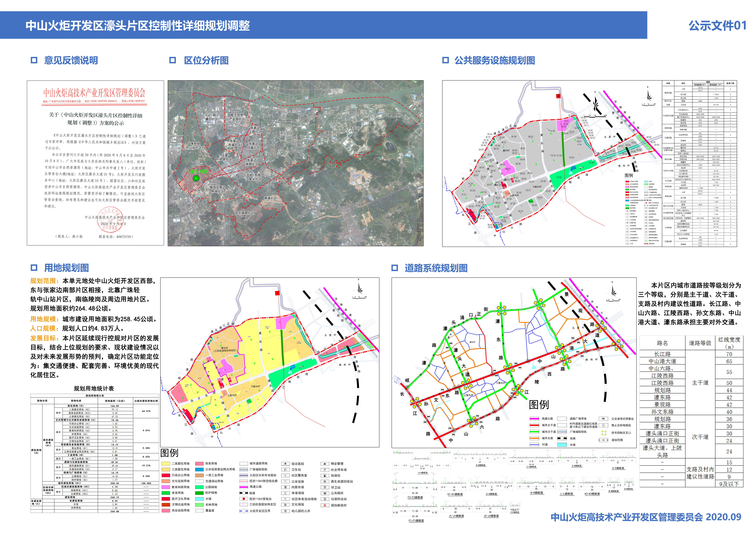Click the 文化场馆 legend icon
Image resolution: width=756 pixels, height=535 pixels.
[286, 505]
